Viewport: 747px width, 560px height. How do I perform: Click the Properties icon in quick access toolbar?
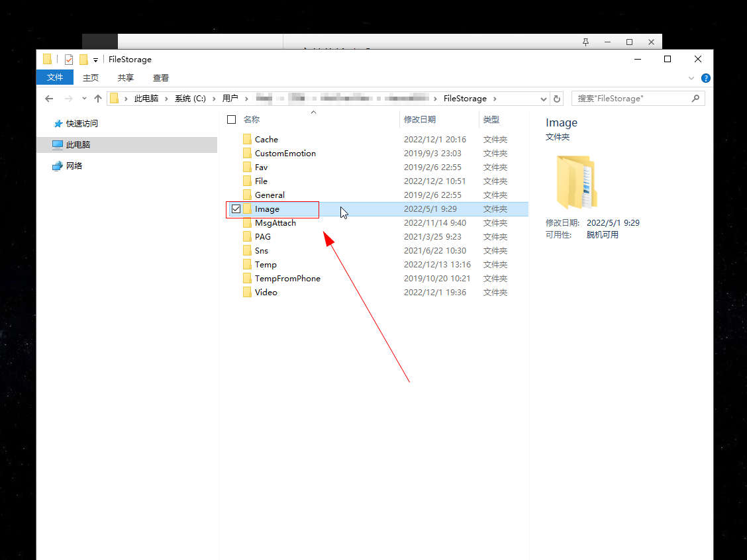[69, 60]
